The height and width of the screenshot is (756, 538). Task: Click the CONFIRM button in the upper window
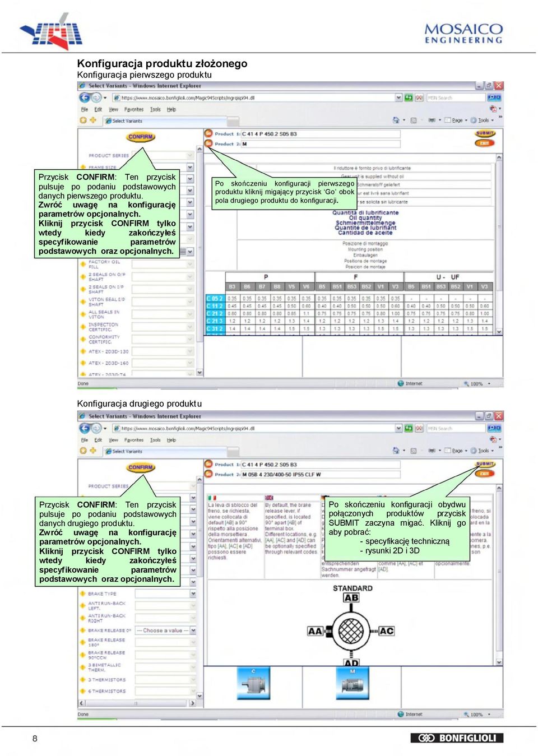[141, 137]
